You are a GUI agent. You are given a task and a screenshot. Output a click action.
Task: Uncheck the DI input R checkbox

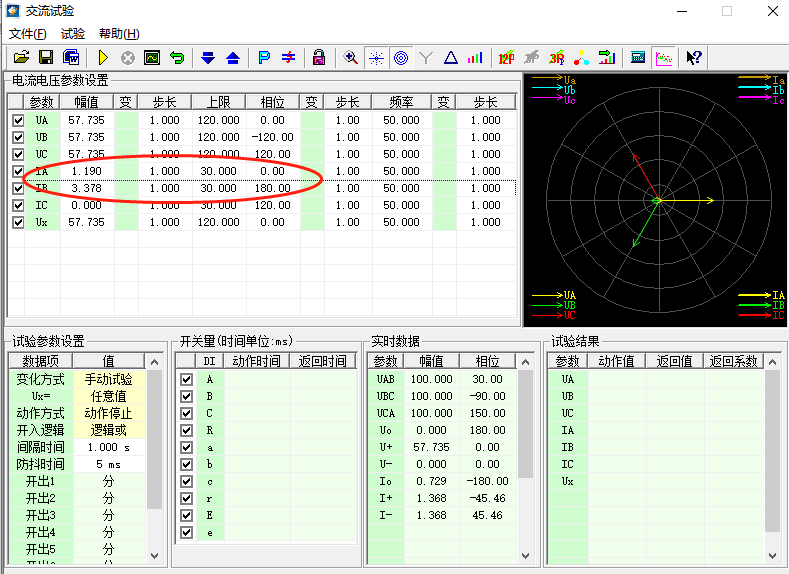tap(186, 431)
